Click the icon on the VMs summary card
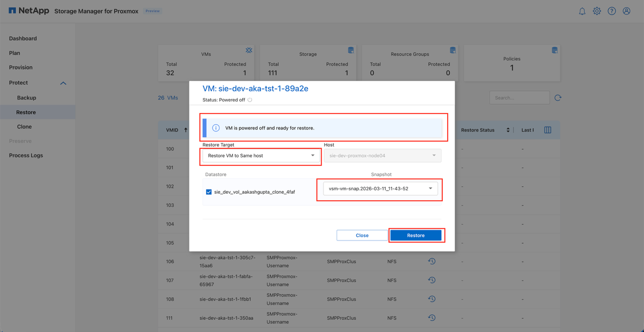This screenshot has width=644, height=332. tap(249, 50)
